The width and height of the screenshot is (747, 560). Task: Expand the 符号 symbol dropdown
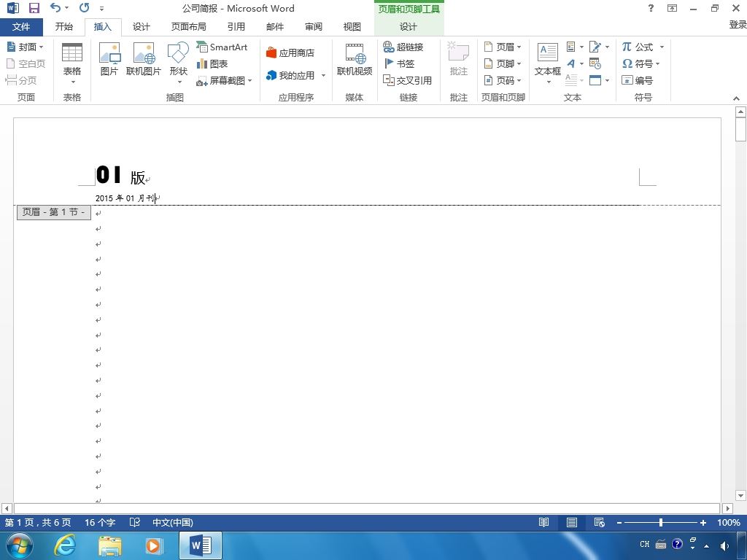pyautogui.click(x=657, y=63)
